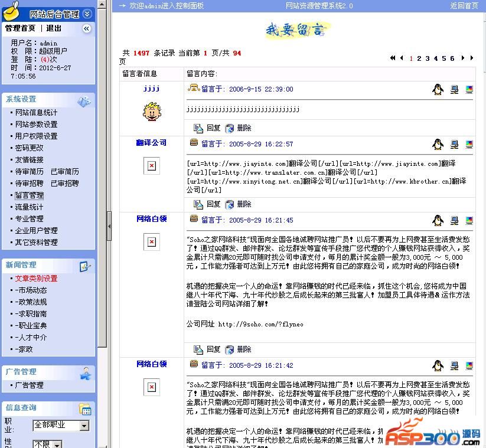Click the colored monitor icon in jjjj's message
Screen dimensions: 486x448
pos(469,90)
